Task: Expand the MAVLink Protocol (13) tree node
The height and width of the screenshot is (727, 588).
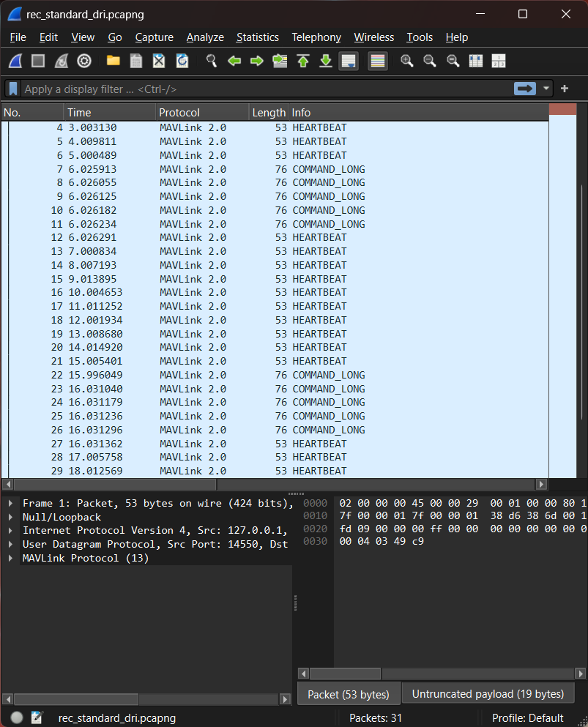Action: point(11,558)
